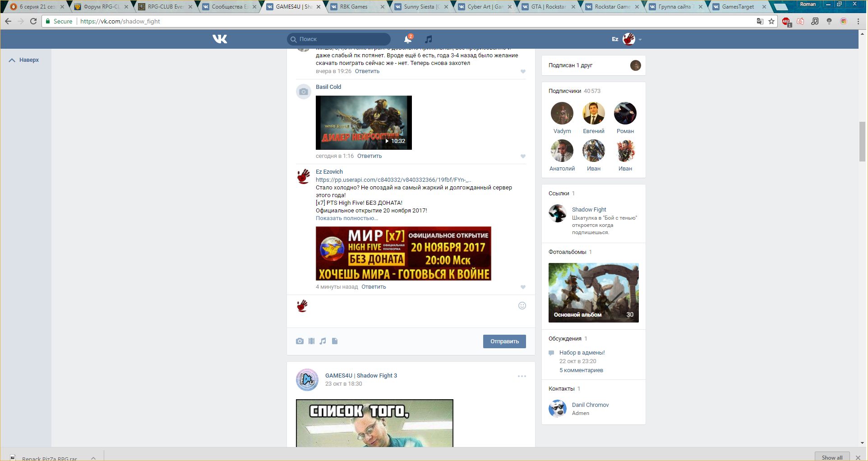
Task: Open Danil Chromov's profile name link
Action: tap(590, 405)
